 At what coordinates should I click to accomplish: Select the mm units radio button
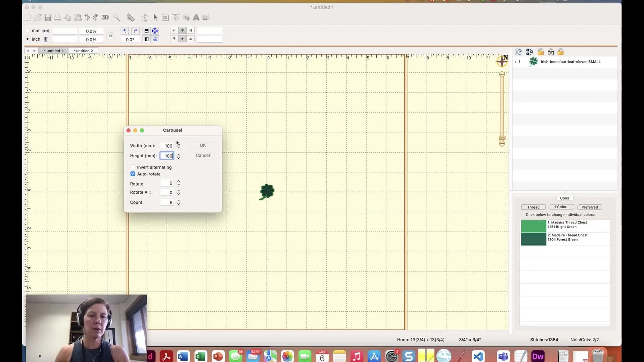tap(28, 30)
